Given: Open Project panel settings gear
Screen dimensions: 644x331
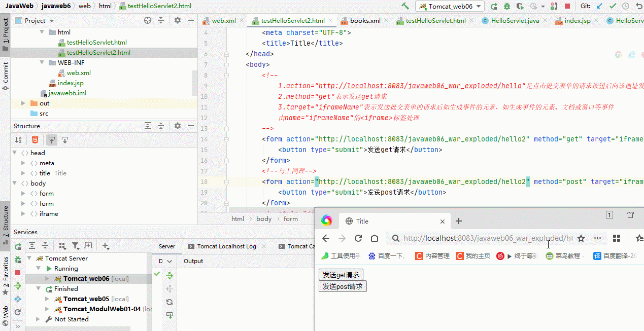Looking at the screenshot, I should point(177,20).
